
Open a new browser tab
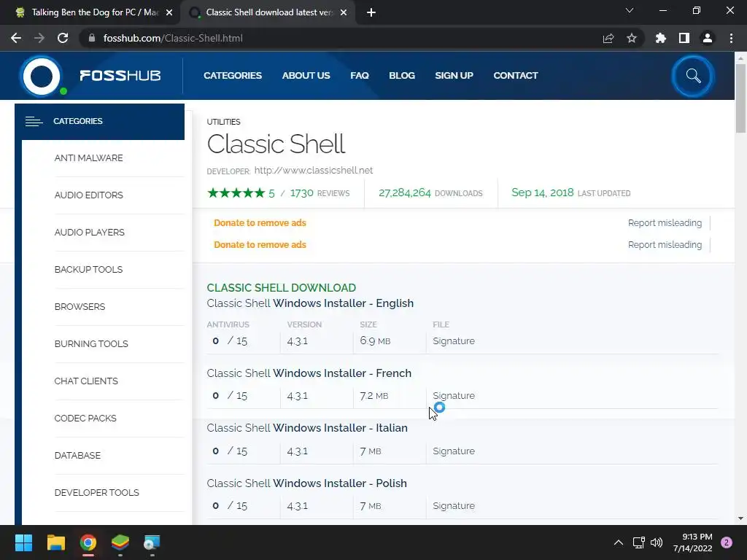371,12
